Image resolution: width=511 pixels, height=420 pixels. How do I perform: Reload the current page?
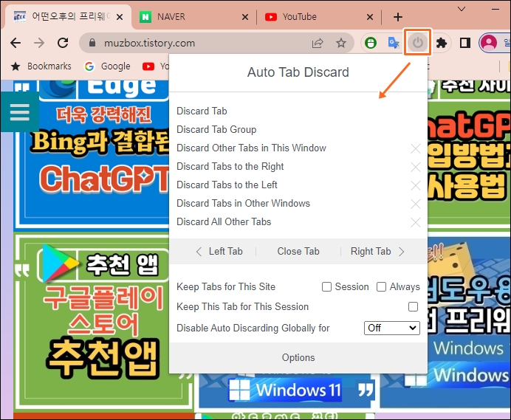click(63, 43)
